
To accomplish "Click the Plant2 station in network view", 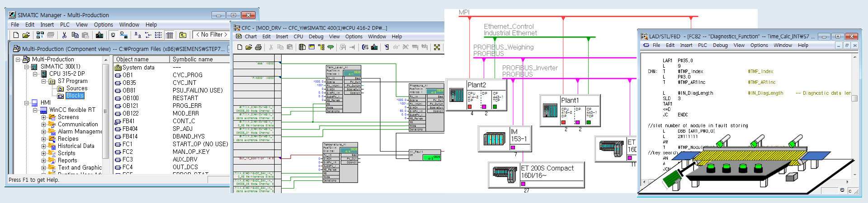I will [x=476, y=95].
